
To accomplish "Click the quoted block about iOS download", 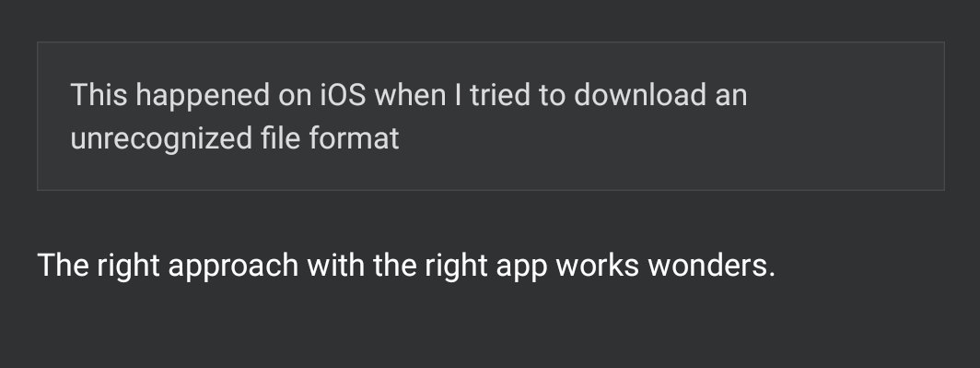I will pos(491,116).
